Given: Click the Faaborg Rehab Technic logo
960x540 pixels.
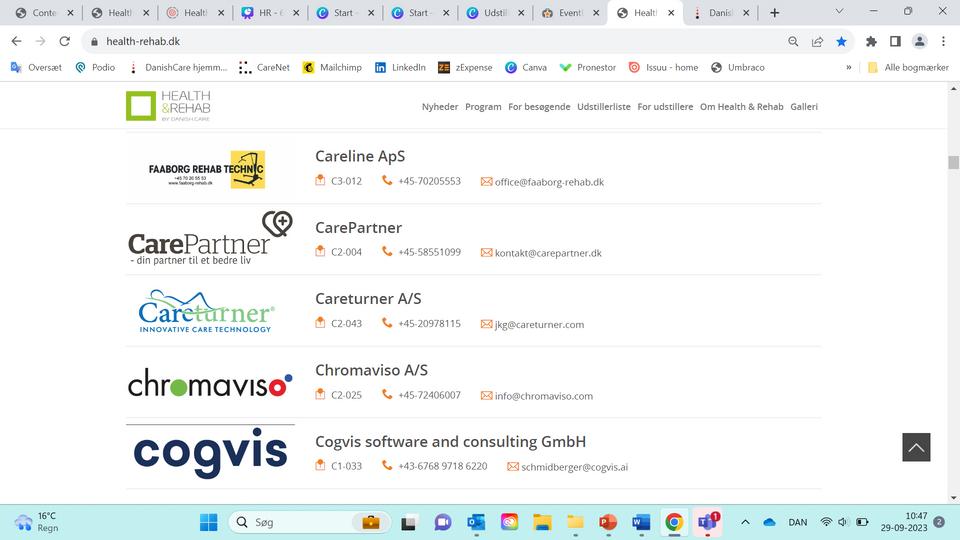Looking at the screenshot, I should point(207,170).
